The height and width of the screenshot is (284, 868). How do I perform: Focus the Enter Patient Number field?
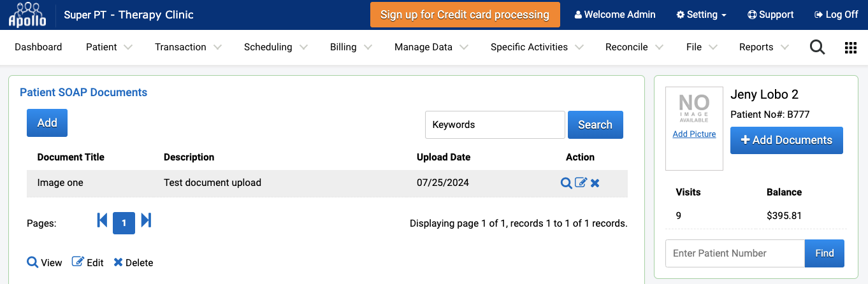[x=735, y=253]
